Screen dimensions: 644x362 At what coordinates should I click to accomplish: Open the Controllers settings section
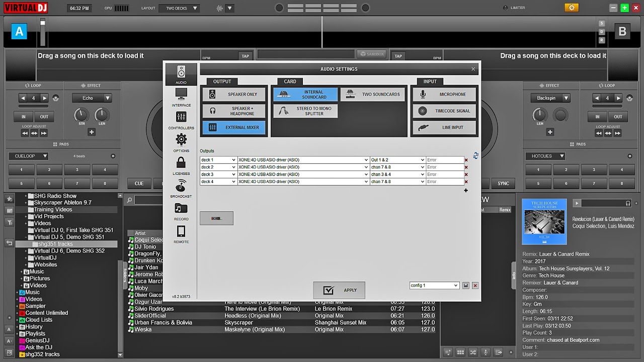click(x=181, y=120)
